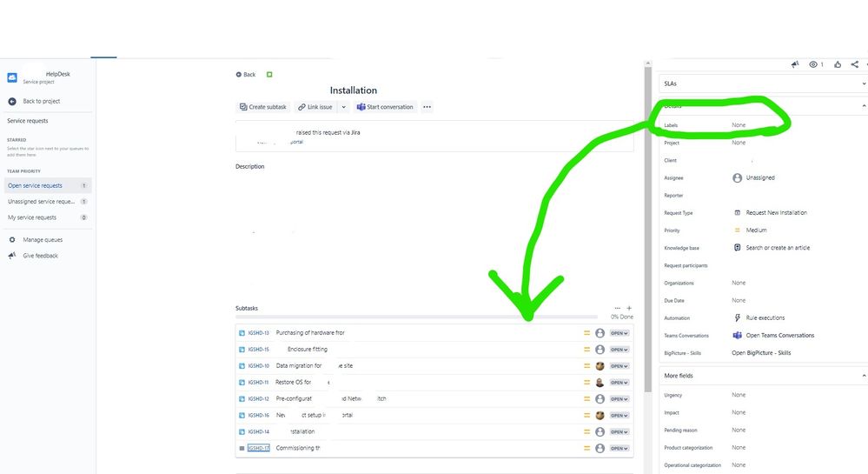Click the Teams icon next to Open Teams Conversations
The width and height of the screenshot is (868, 474).
click(x=737, y=336)
